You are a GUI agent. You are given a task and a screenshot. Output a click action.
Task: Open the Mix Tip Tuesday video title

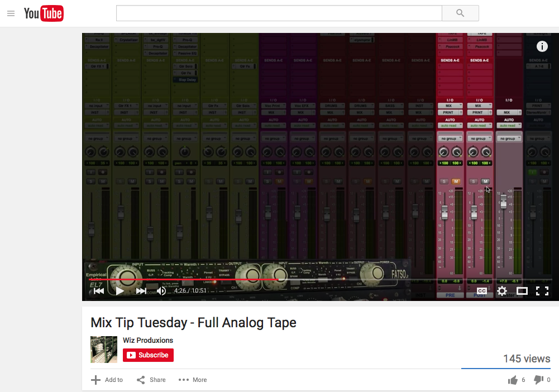193,323
